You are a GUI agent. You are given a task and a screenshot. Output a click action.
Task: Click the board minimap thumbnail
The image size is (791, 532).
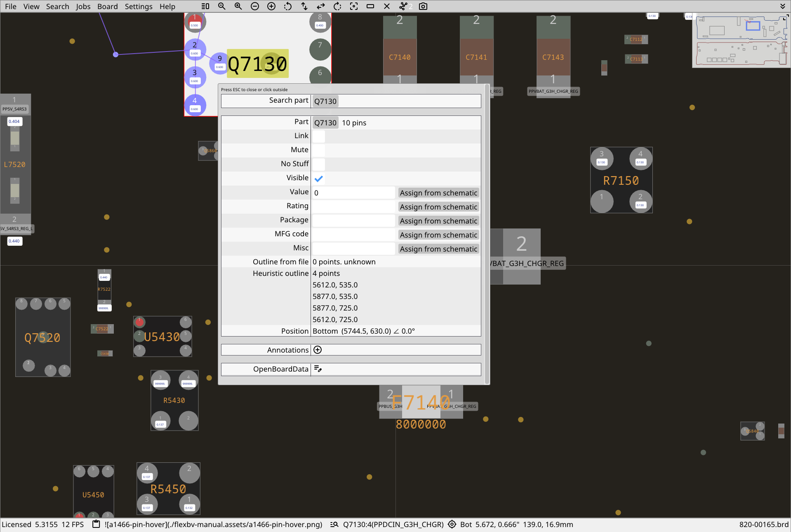pos(741,40)
